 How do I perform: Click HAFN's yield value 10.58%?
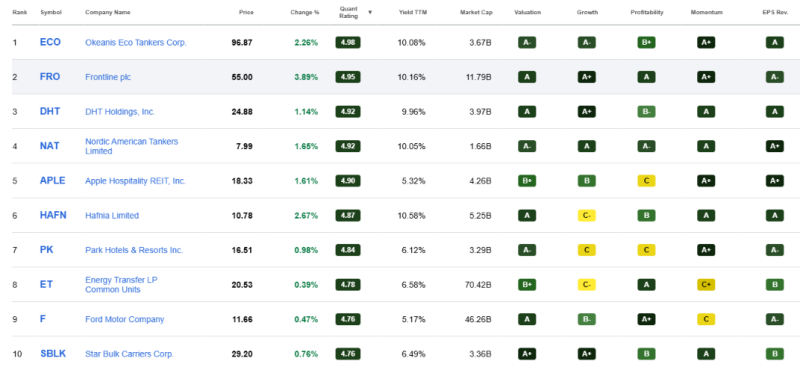tap(412, 215)
